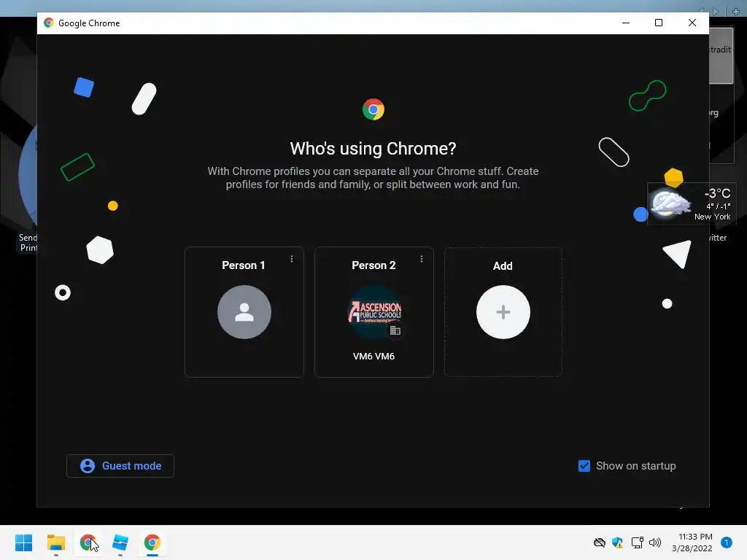
Task: Open Person 1 more actions menu
Action: click(292, 259)
